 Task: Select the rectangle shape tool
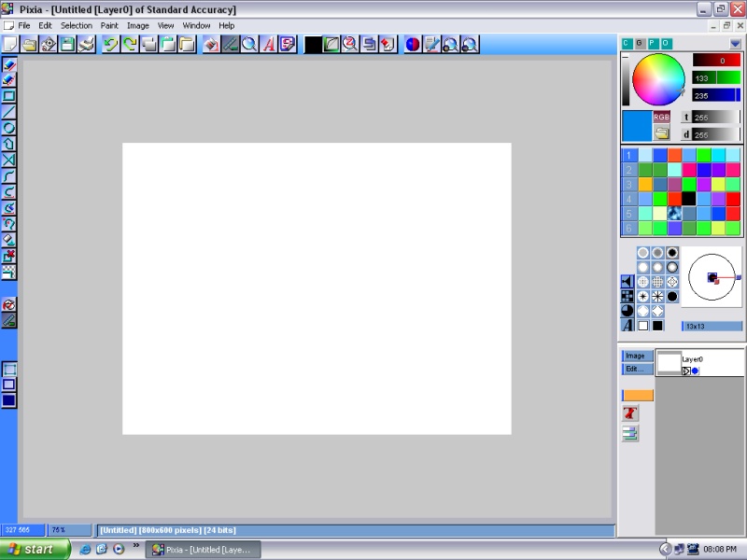click(x=8, y=96)
